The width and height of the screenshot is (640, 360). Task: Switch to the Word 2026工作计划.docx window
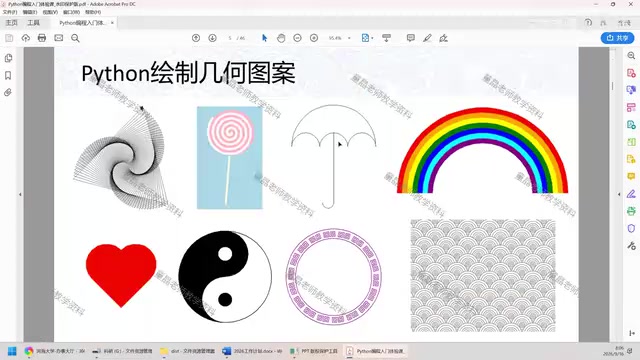tap(253, 351)
